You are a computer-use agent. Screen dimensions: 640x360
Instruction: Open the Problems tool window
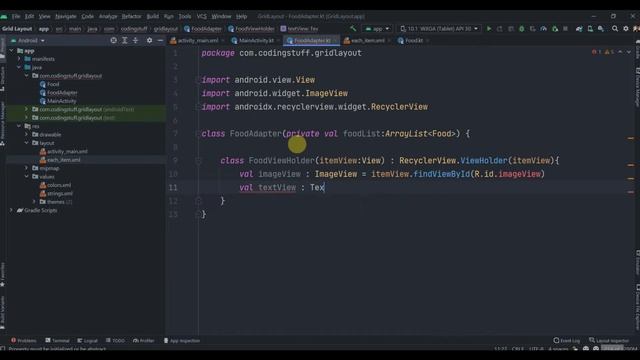point(24,340)
